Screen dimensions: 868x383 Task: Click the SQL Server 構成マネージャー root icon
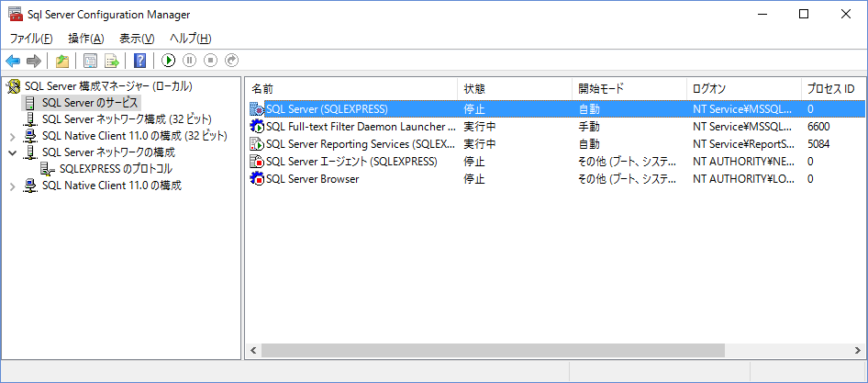pyautogui.click(x=13, y=86)
